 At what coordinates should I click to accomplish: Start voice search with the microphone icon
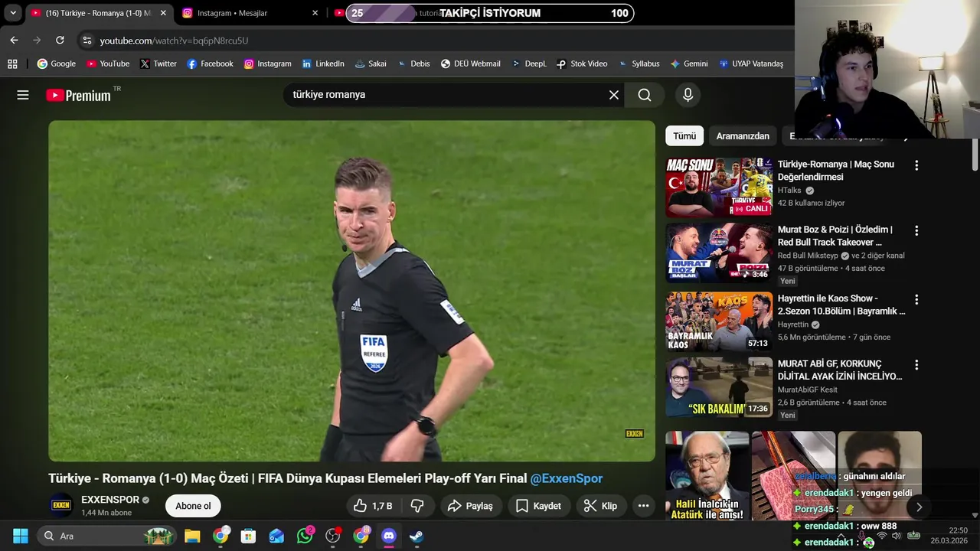(688, 95)
